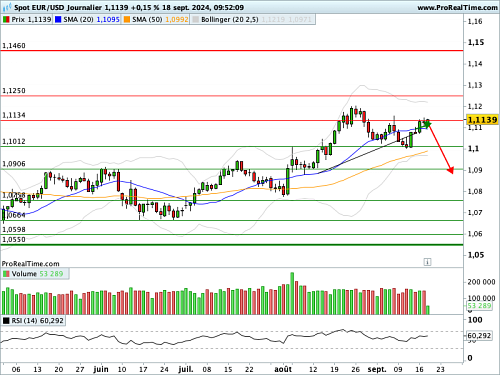
Task: Click the Prix red-green legend swatch
Action: coord(6,20)
